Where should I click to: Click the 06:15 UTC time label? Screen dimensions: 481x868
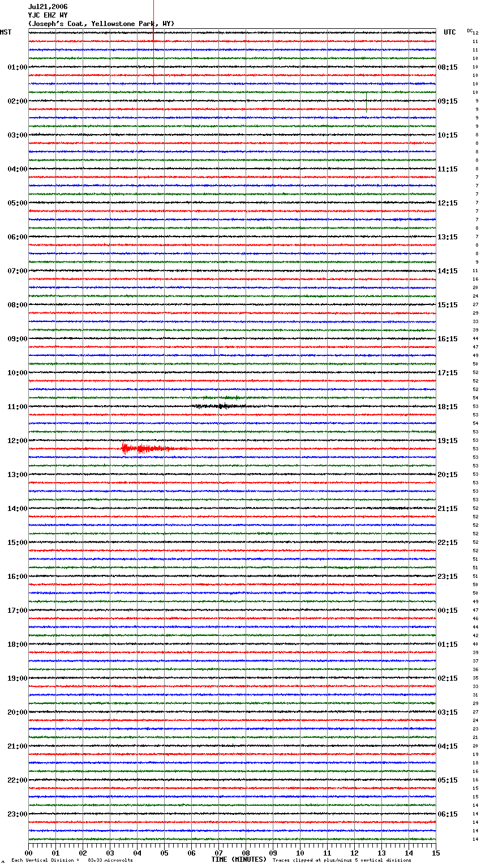pyautogui.click(x=448, y=814)
